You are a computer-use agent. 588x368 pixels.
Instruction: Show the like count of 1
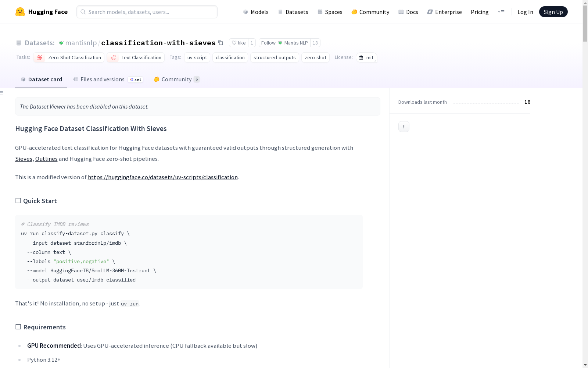[252, 43]
